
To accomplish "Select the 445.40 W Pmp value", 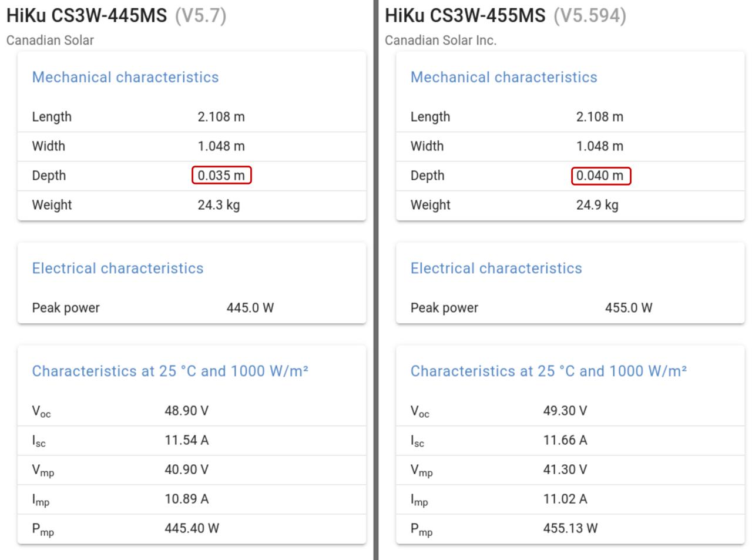I will pos(192,528).
